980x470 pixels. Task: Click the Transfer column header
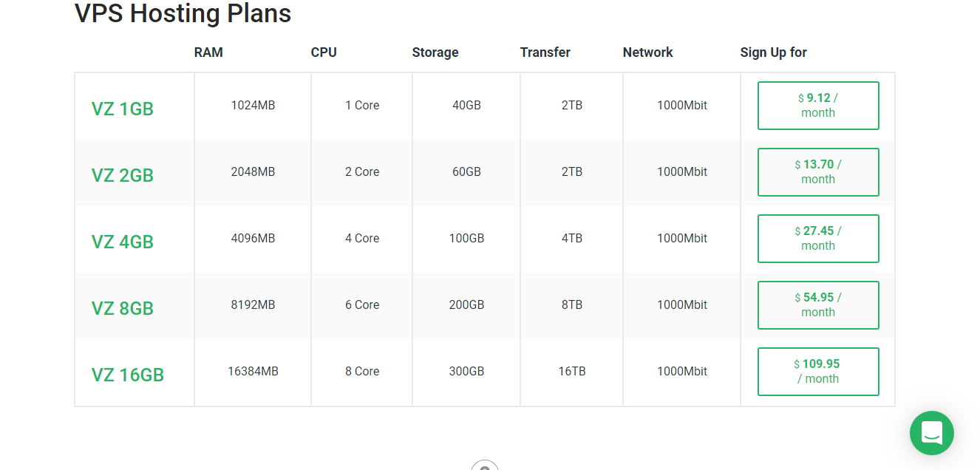[545, 52]
